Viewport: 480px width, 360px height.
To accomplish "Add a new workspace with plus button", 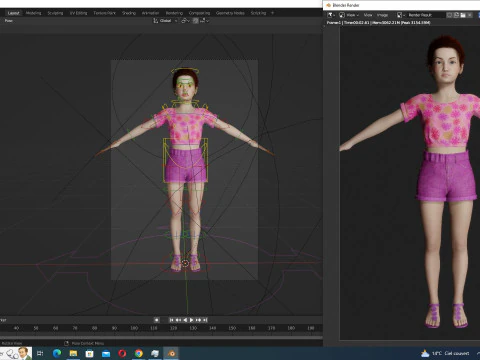I will [272, 13].
